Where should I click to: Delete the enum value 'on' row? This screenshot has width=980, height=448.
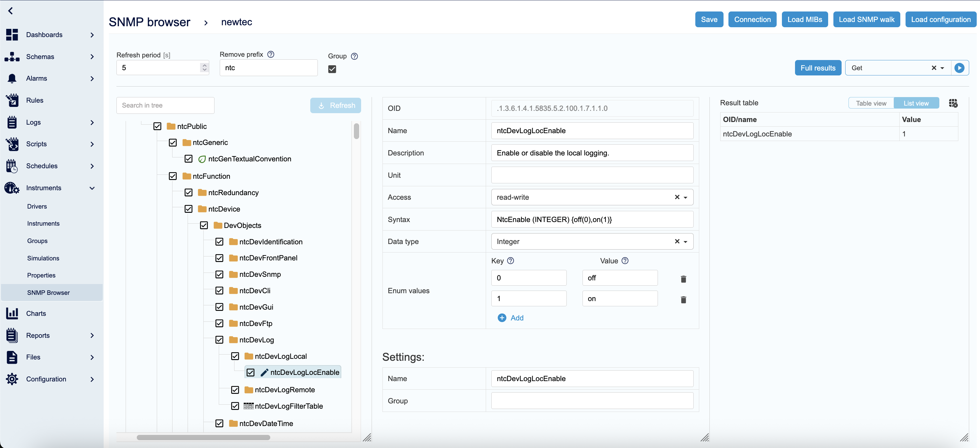[x=683, y=299]
